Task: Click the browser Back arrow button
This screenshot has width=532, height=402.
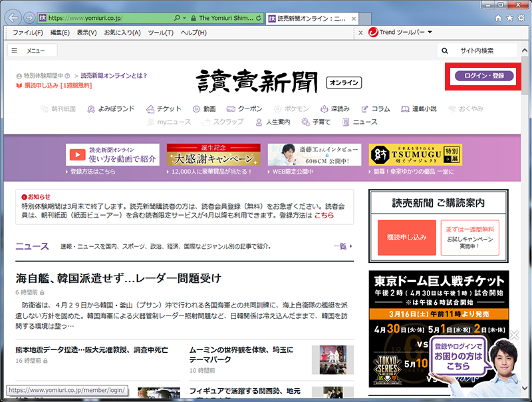Action: [13, 18]
